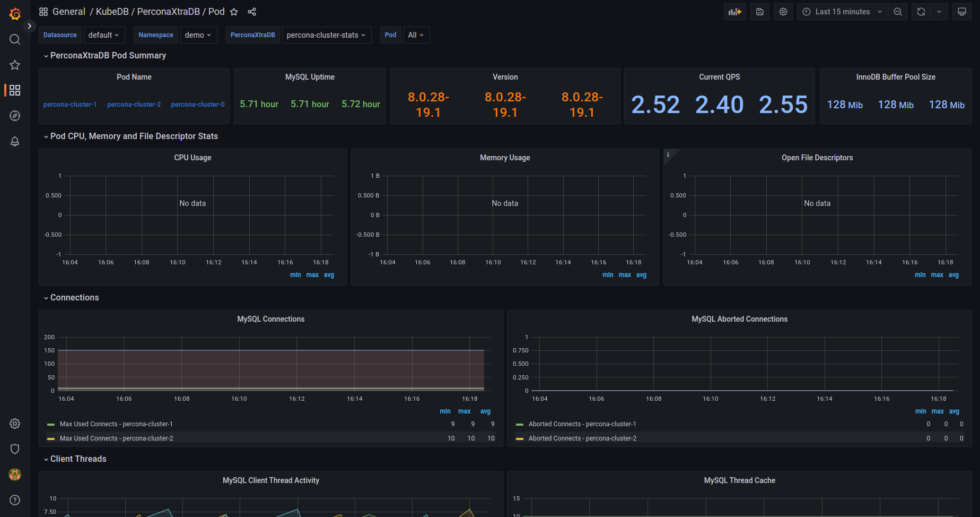This screenshot has width=980, height=517.
Task: Change the Namespace demo dropdown
Action: click(x=198, y=35)
